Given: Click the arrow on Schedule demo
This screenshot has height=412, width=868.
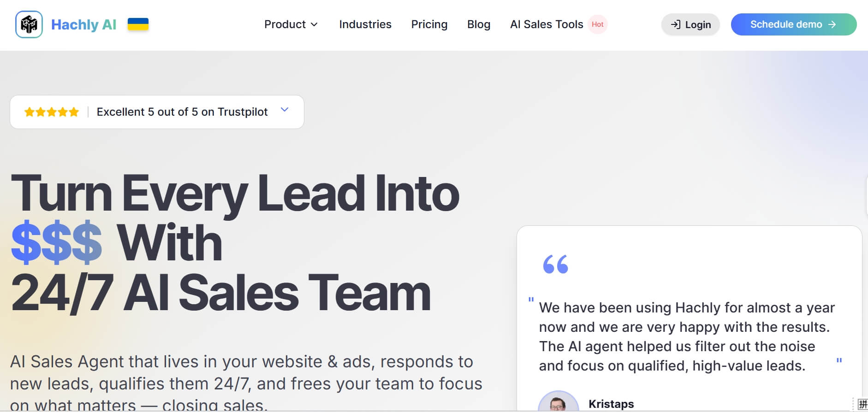Looking at the screenshot, I should (x=832, y=24).
